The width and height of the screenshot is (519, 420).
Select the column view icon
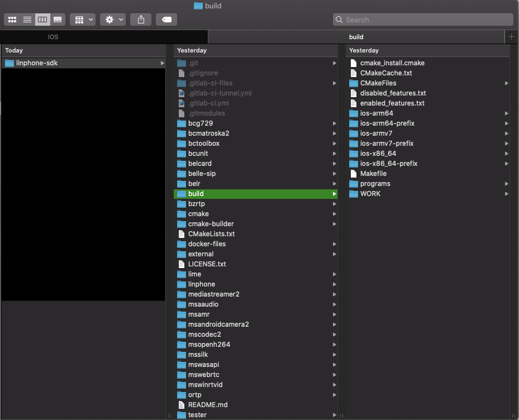(x=42, y=19)
